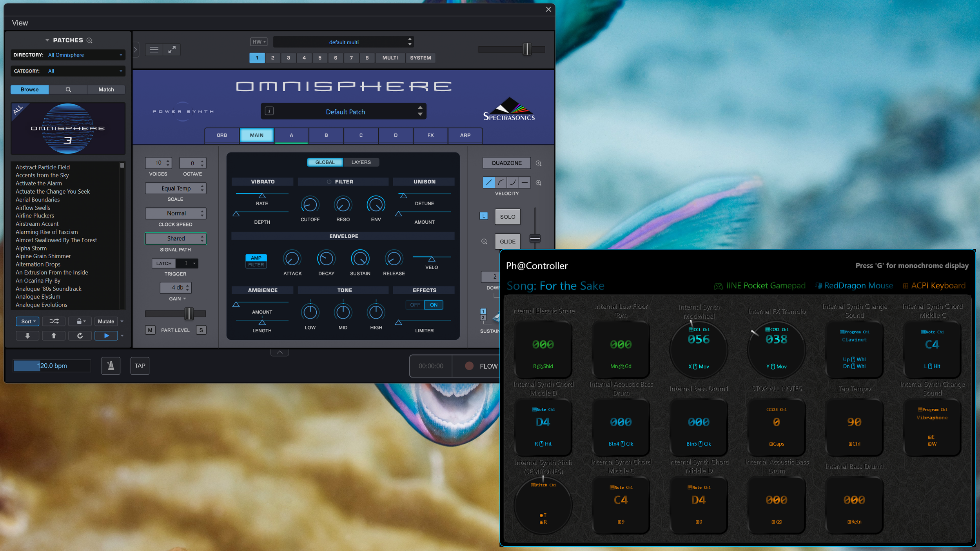The width and height of the screenshot is (980, 551).
Task: Solo part with S button
Action: [x=201, y=330]
